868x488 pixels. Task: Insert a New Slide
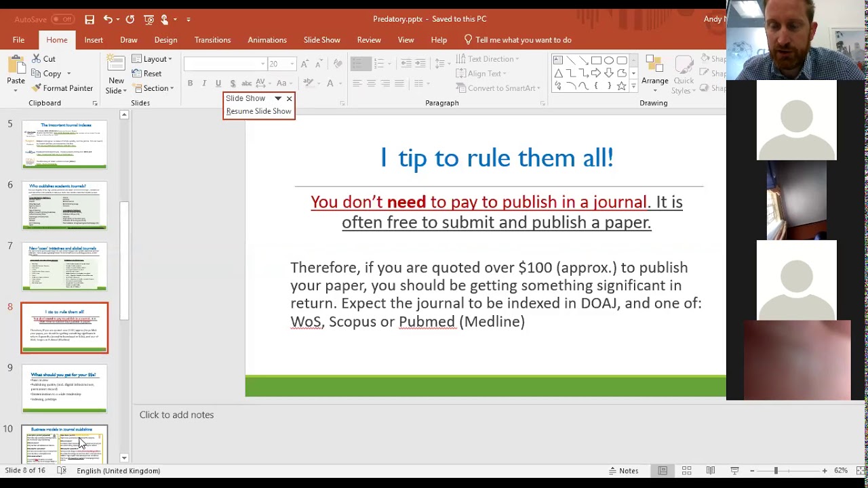point(116,75)
